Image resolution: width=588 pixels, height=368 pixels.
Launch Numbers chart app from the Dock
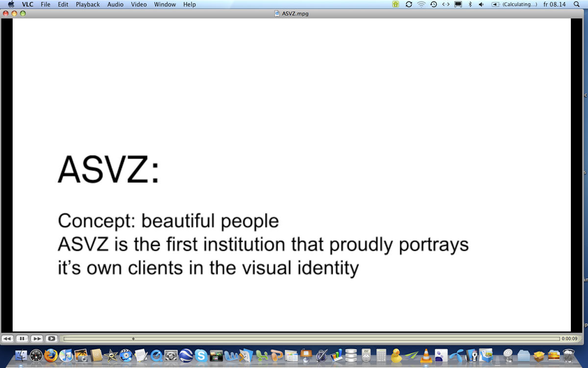click(336, 355)
